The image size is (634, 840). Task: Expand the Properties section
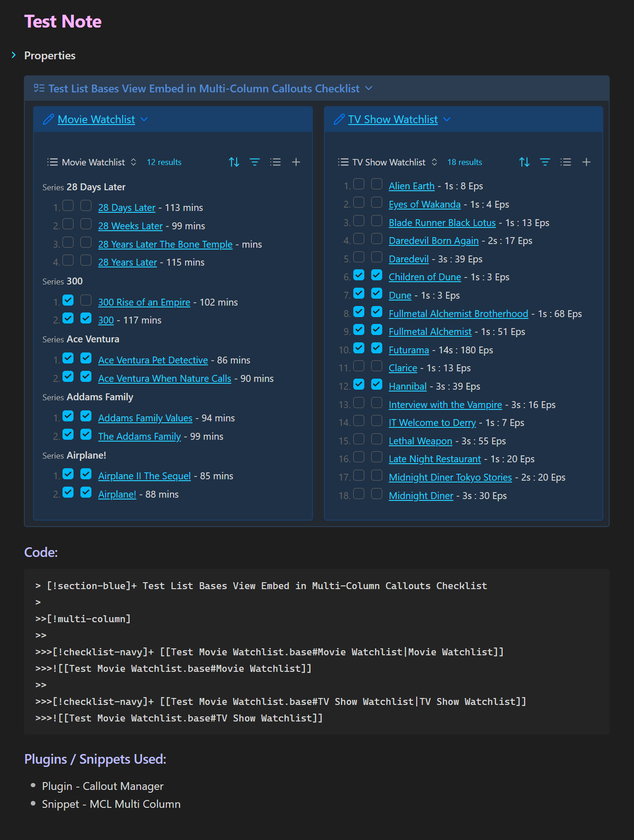click(x=14, y=56)
